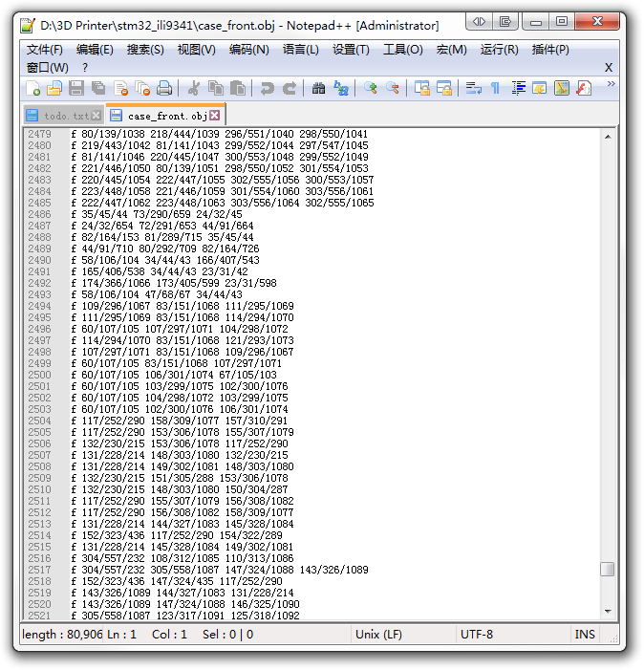Screen dimensions: 644x670
Task: Save the current file with the toolbar icon
Action: [76, 89]
